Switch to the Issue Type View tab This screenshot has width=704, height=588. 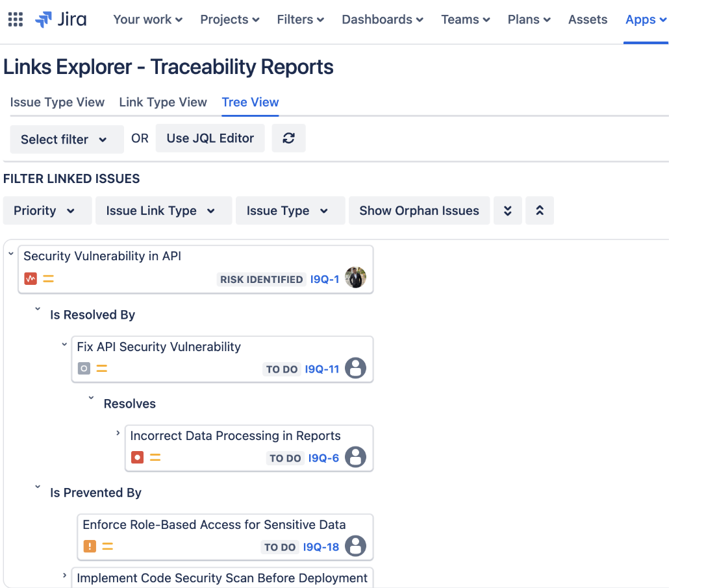[x=57, y=102]
